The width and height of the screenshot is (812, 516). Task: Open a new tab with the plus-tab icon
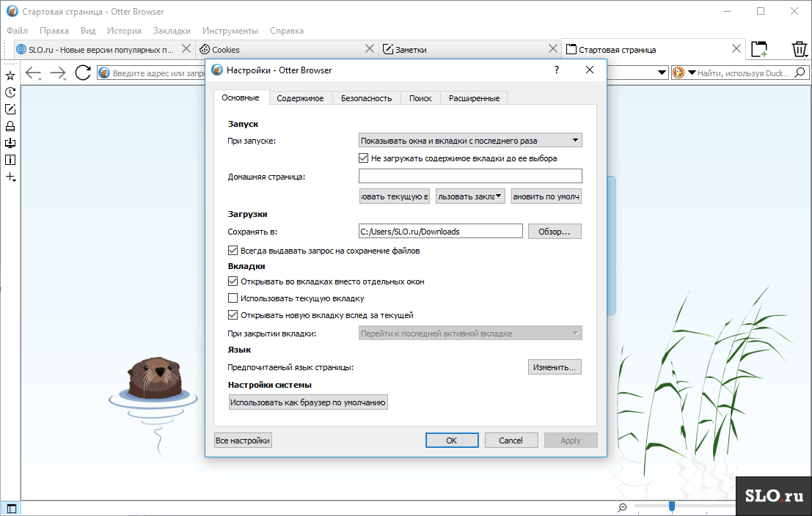(759, 49)
